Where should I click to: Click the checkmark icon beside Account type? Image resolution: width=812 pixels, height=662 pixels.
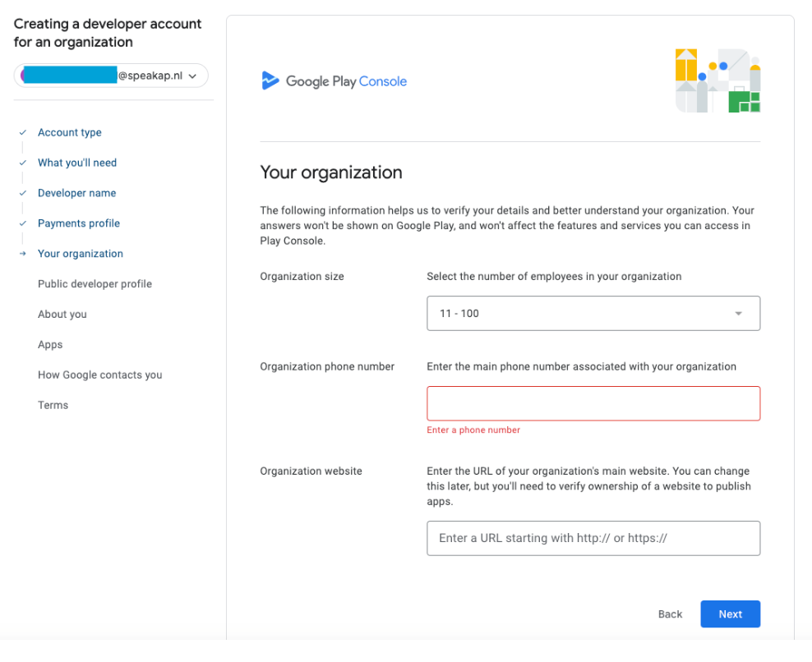[23, 132]
